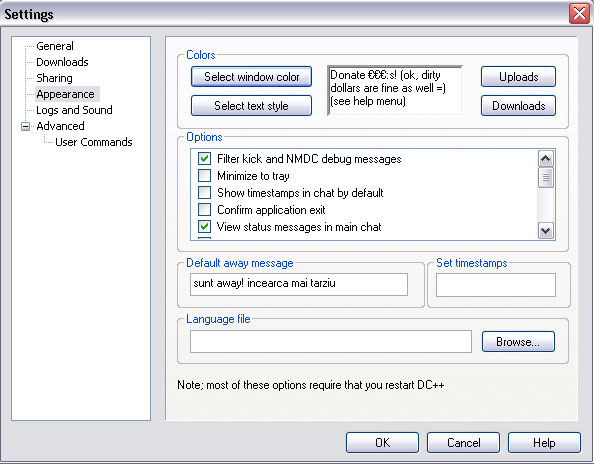The height and width of the screenshot is (464, 594).
Task: Open the Select text style dialog
Action: click(252, 105)
